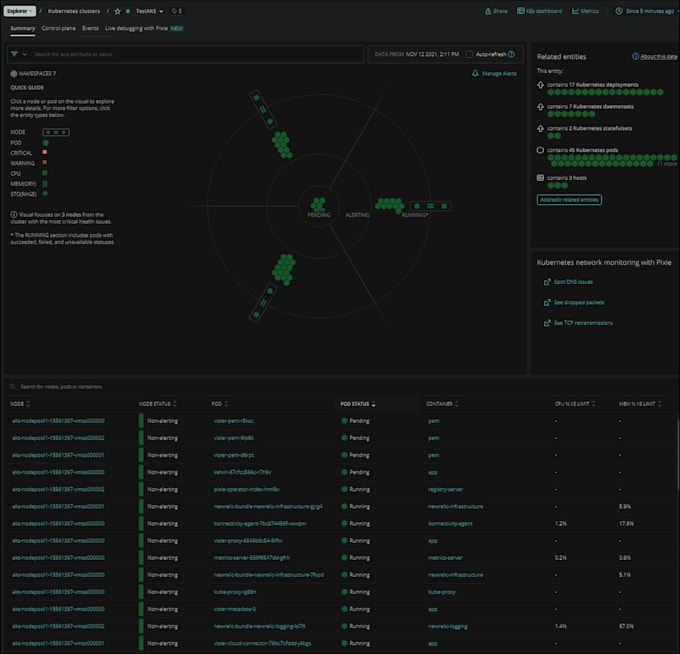Click the pending pods cluster in center circle
The height and width of the screenshot is (654, 680).
318,204
